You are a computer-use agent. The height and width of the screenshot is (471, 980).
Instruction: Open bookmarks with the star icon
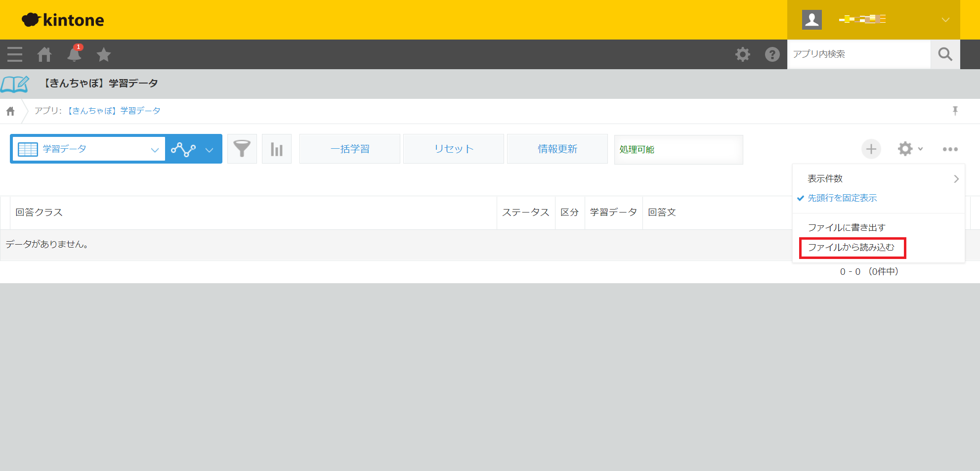104,54
